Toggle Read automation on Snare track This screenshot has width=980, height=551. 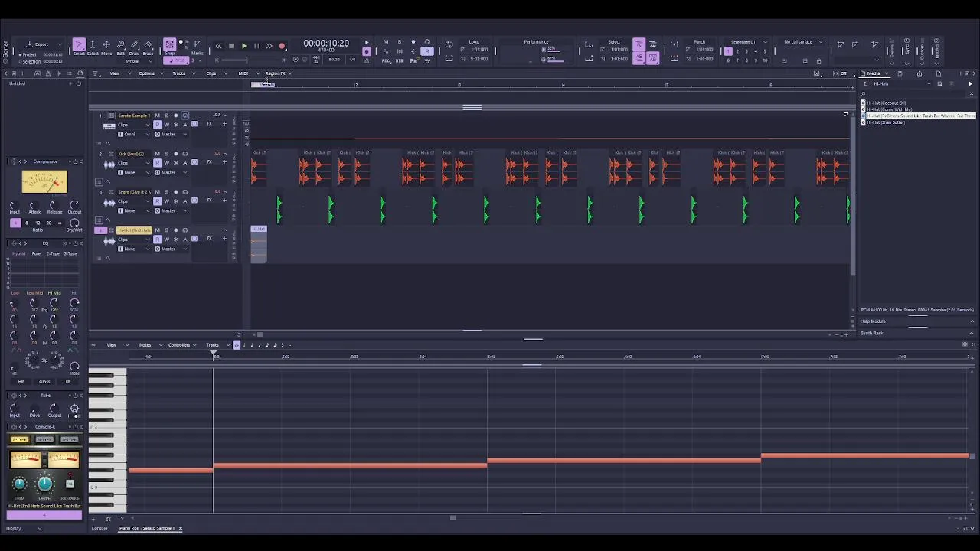158,201
